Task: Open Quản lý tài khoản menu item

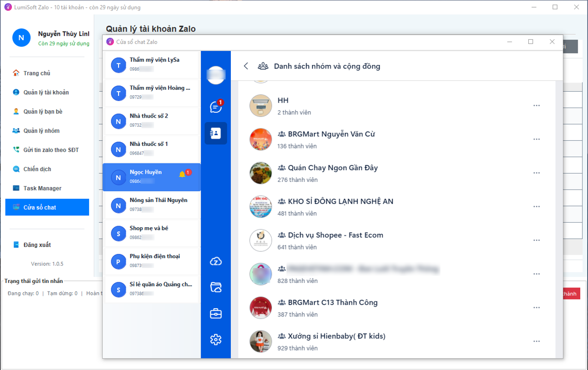Action: tap(47, 92)
